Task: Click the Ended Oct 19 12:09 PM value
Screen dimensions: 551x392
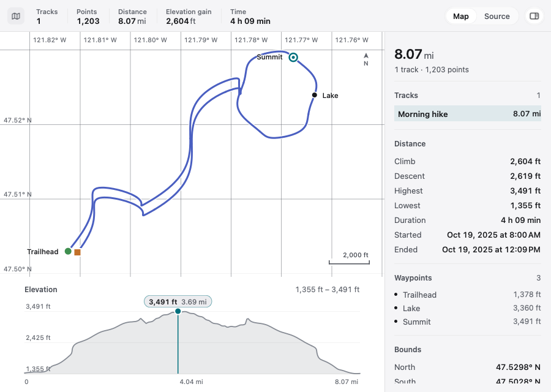Action: [491, 250]
